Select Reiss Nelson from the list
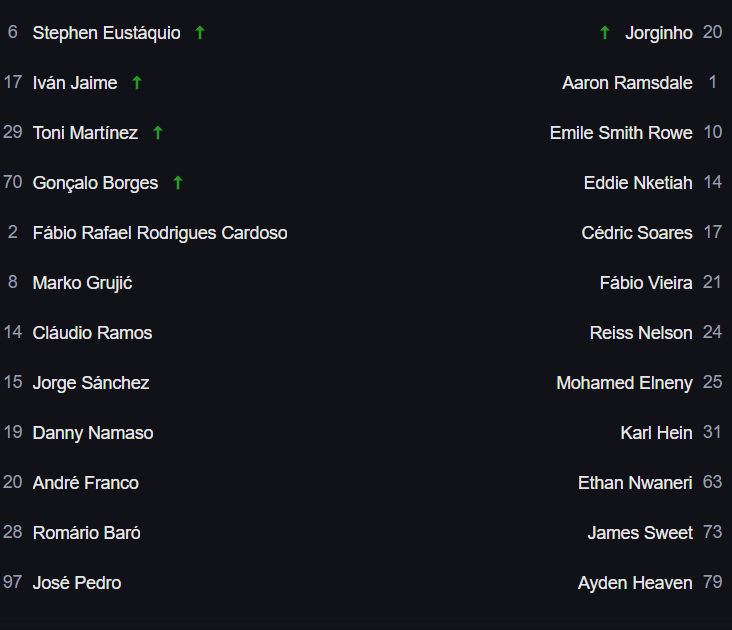732x630 pixels. point(641,333)
